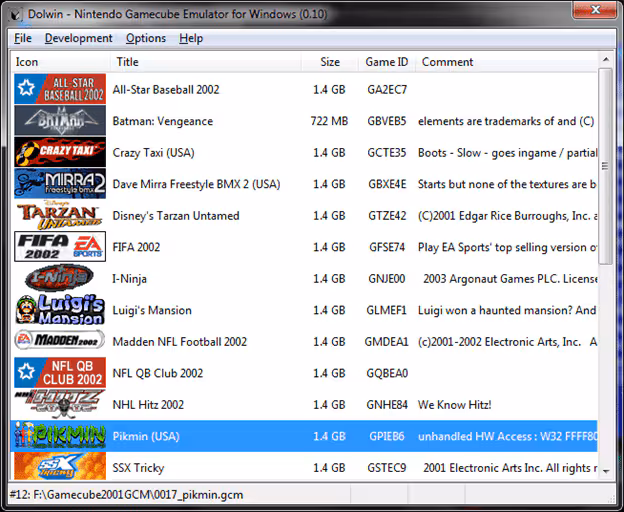Click the GLMEF1 game ID cell

387,310
